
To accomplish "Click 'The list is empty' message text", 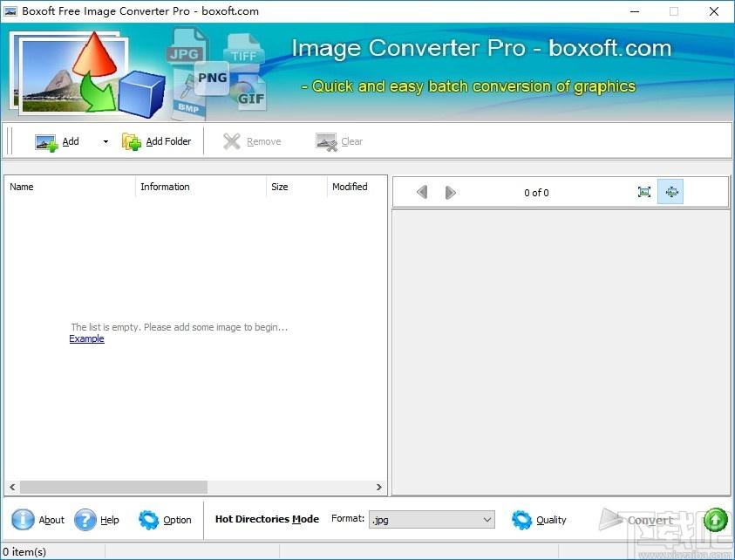I will pyautogui.click(x=179, y=327).
